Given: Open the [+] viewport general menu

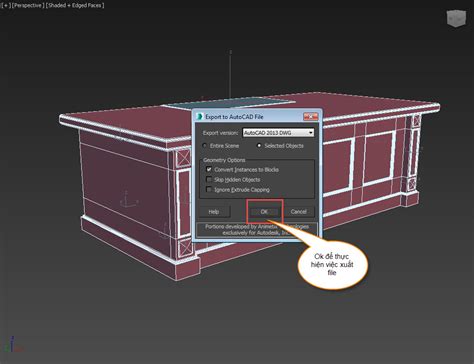Looking at the screenshot, I should pyautogui.click(x=5, y=5).
